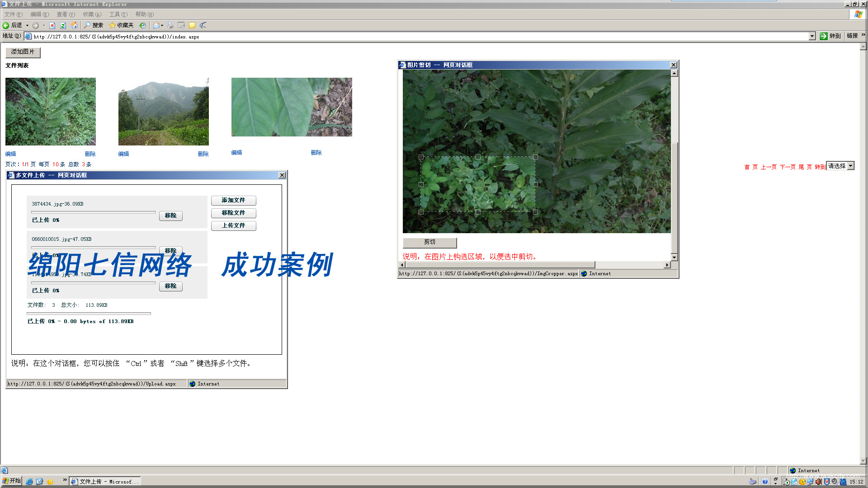This screenshot has width=868, height=488.
Task: Open the 工具(T) menu
Action: pyautogui.click(x=118, y=14)
